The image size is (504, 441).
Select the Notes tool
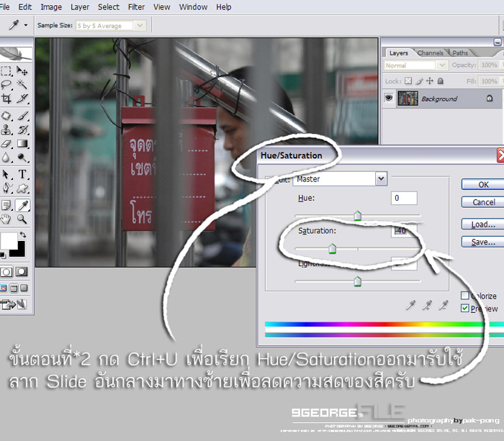coord(6,205)
